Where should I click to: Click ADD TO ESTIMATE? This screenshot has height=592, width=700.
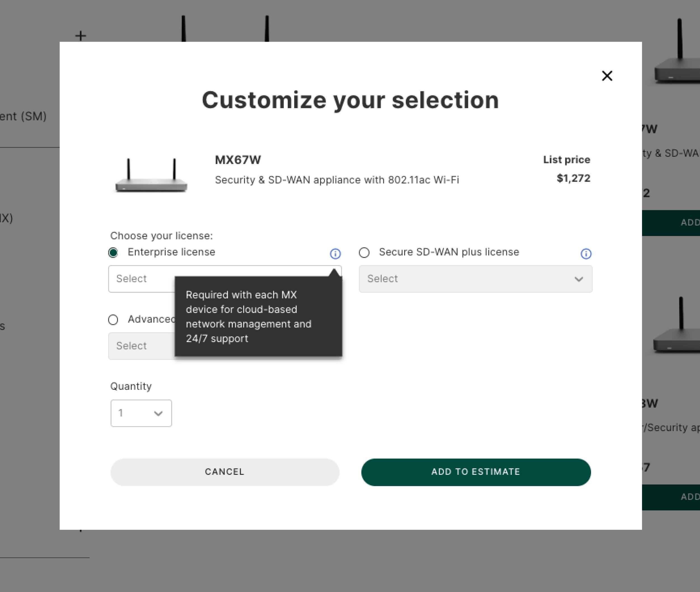pyautogui.click(x=476, y=472)
